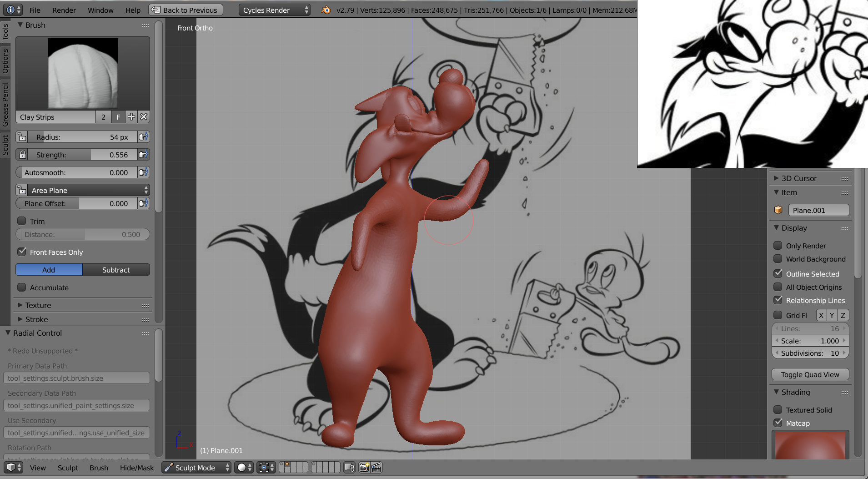The image size is (868, 479).
Task: Open the Sculpt Mode dropdown
Action: click(x=196, y=468)
